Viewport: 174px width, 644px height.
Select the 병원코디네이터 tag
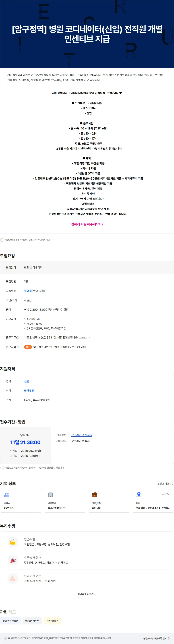pos(32,621)
